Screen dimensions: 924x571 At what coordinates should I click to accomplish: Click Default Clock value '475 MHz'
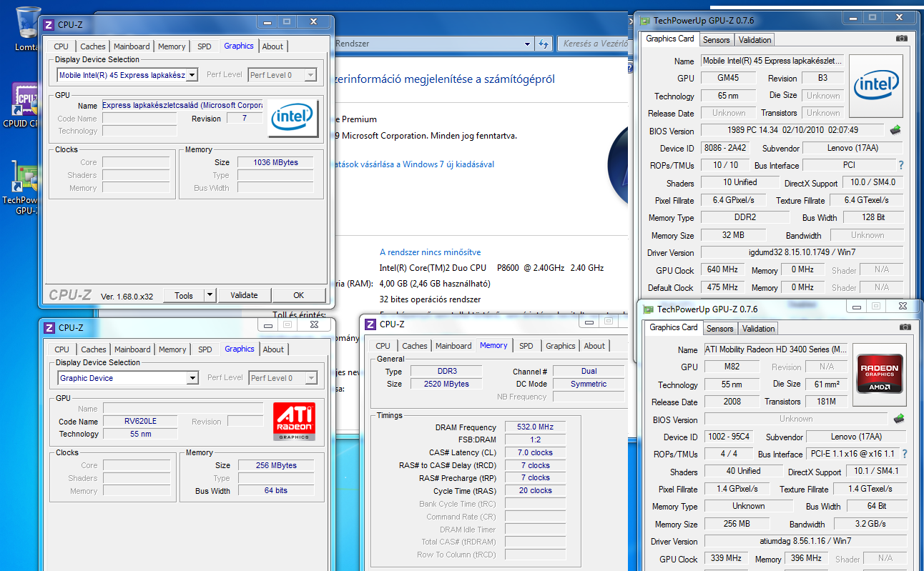pyautogui.click(x=722, y=287)
